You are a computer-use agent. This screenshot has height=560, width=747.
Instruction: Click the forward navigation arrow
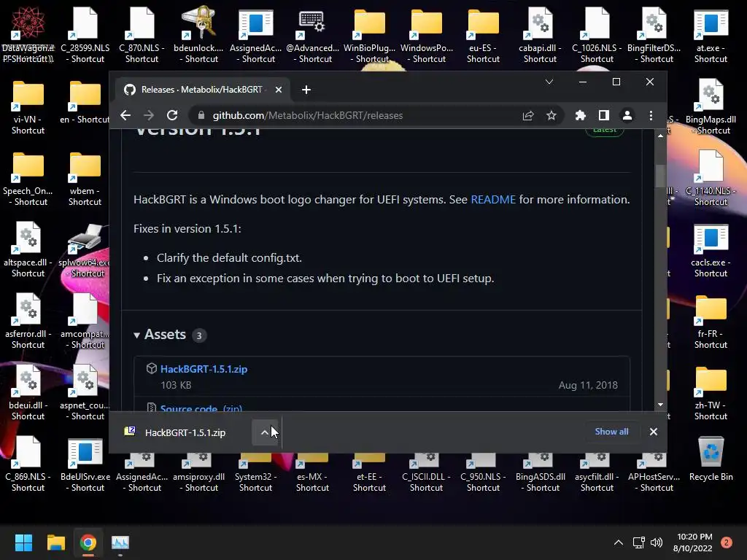click(x=149, y=115)
